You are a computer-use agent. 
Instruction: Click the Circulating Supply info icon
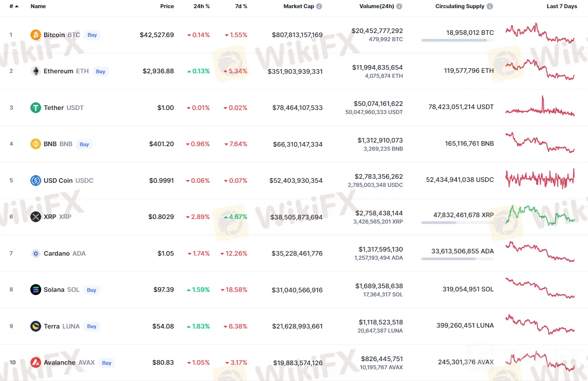tap(490, 6)
